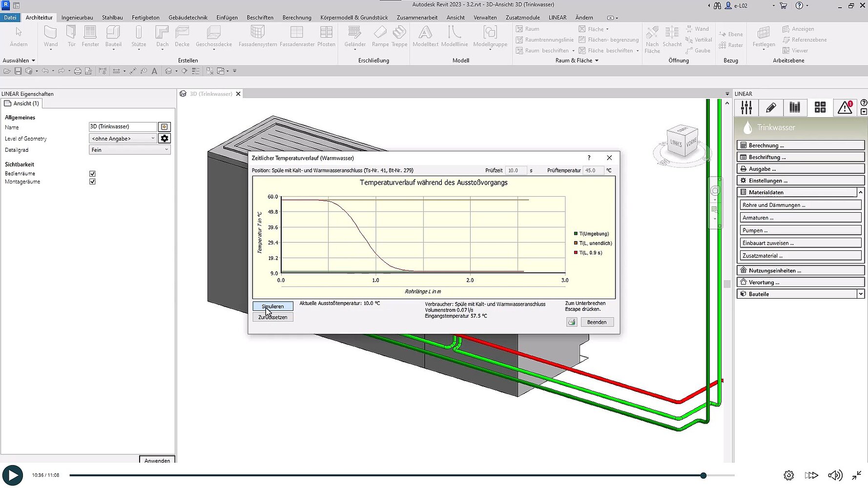Click the Beenden button
The image size is (868, 488).
(x=597, y=322)
